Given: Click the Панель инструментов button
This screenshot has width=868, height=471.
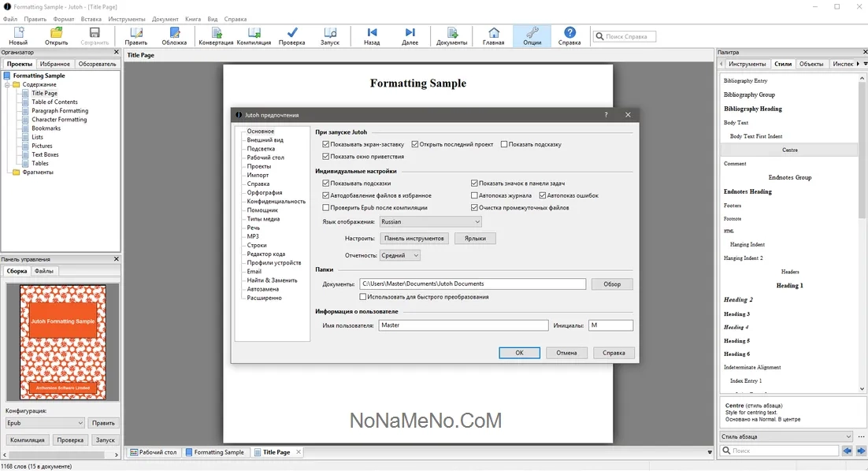Looking at the screenshot, I should point(414,238).
